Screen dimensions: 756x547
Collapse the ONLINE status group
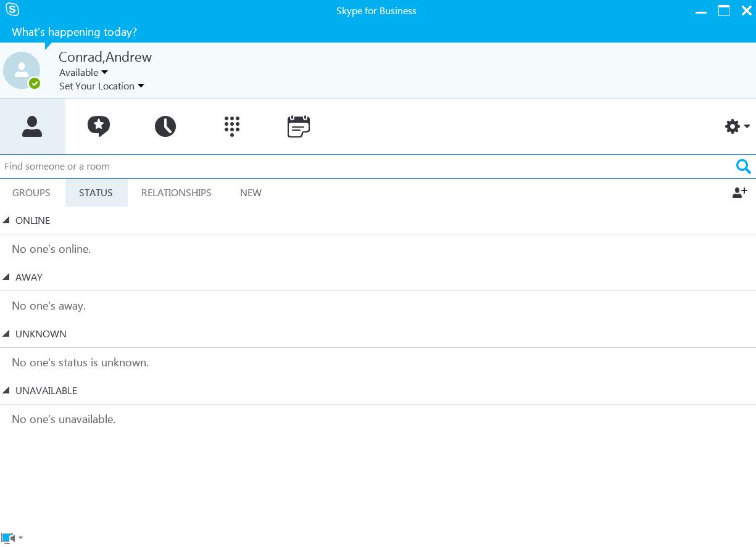pos(6,220)
